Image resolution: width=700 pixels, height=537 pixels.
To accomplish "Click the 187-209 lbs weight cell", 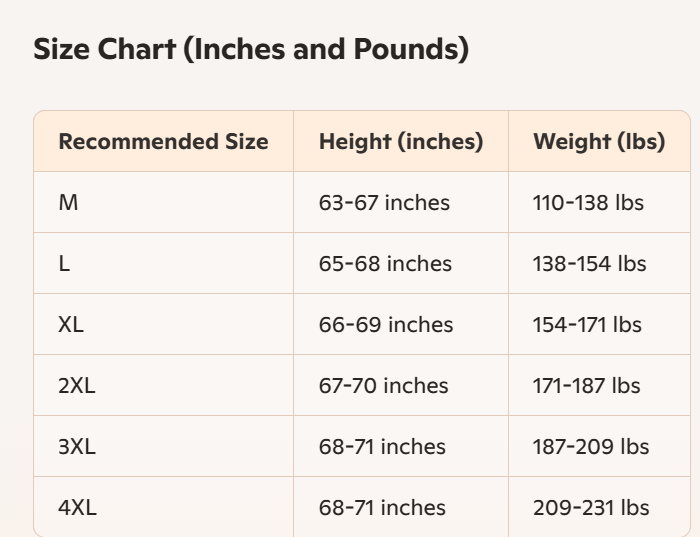I will click(590, 447).
